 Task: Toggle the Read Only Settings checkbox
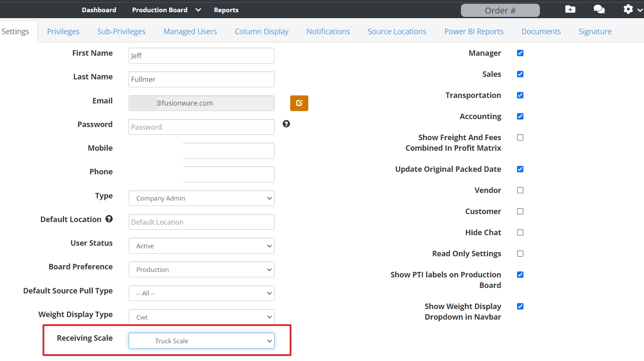[x=520, y=254]
